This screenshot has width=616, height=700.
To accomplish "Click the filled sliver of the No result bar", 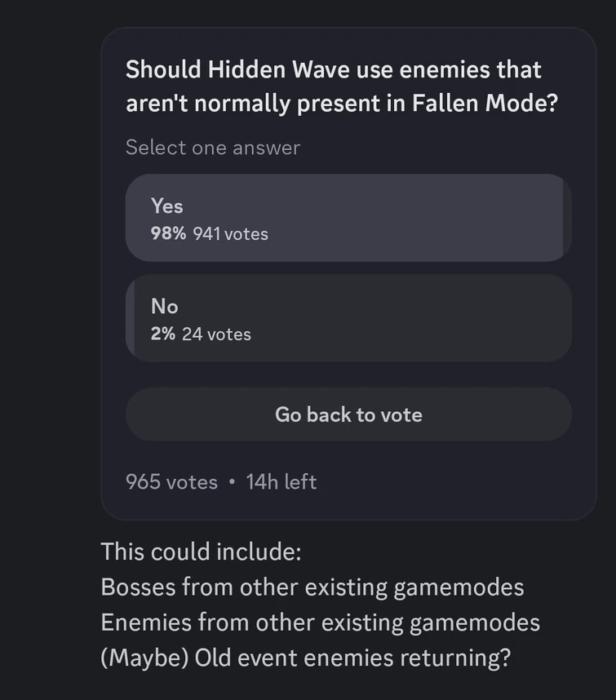I will click(130, 318).
